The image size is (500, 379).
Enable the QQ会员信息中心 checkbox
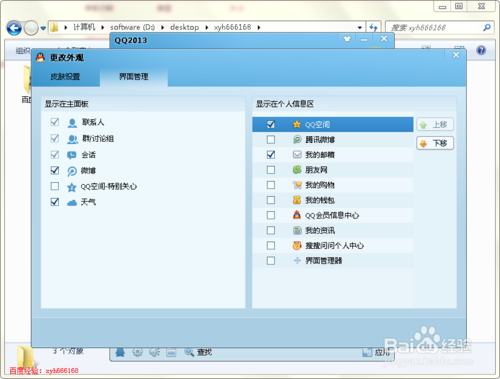(x=271, y=215)
